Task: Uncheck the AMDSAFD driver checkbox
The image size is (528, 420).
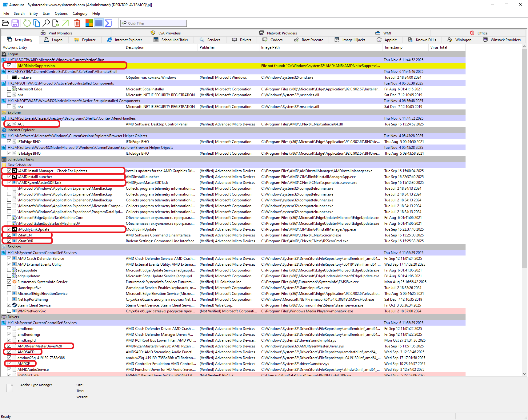Action: tap(9, 352)
